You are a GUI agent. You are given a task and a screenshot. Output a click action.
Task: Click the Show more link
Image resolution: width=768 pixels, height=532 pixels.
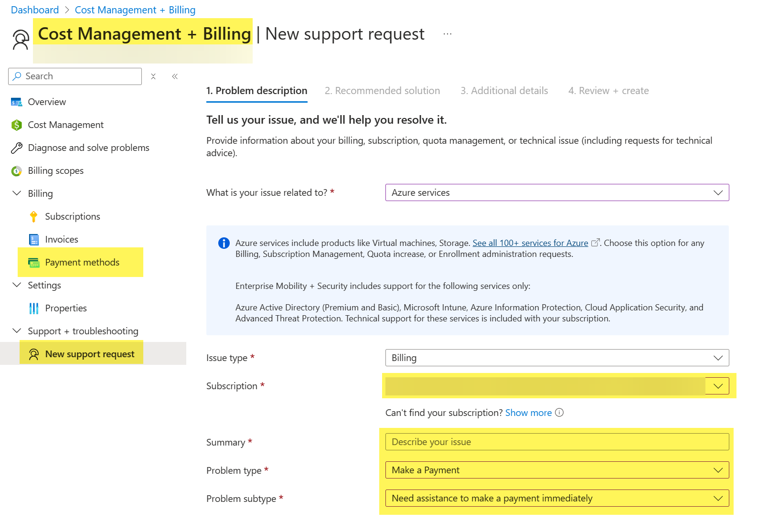(x=528, y=413)
